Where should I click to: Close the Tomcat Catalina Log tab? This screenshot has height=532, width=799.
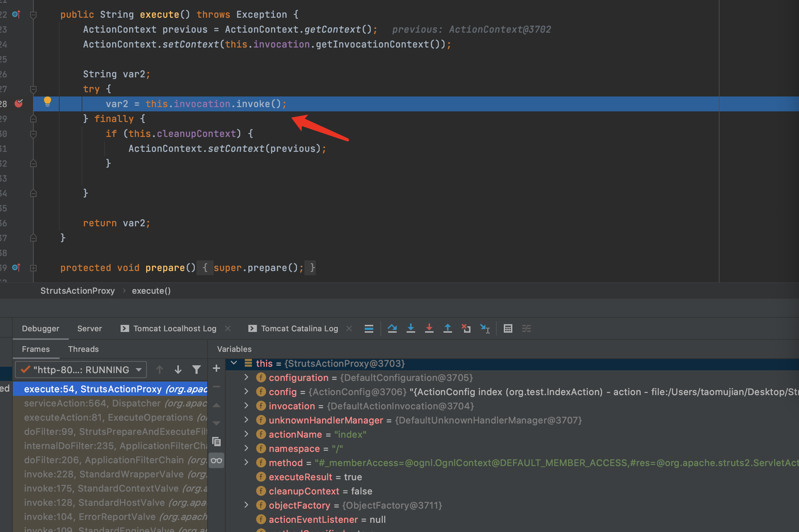click(349, 328)
